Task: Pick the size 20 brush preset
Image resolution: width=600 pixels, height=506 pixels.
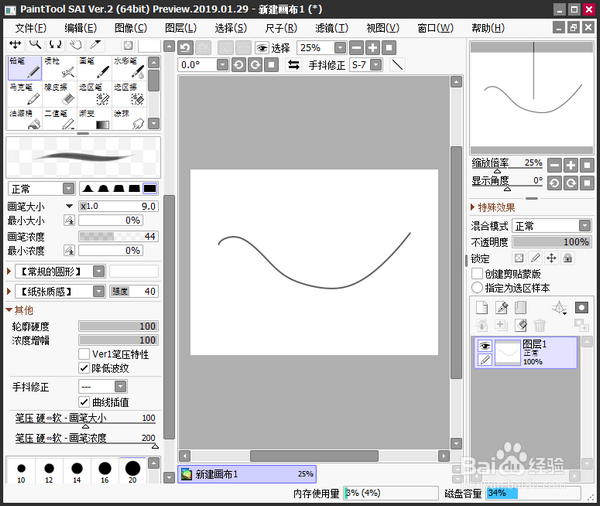Action: pos(132,472)
